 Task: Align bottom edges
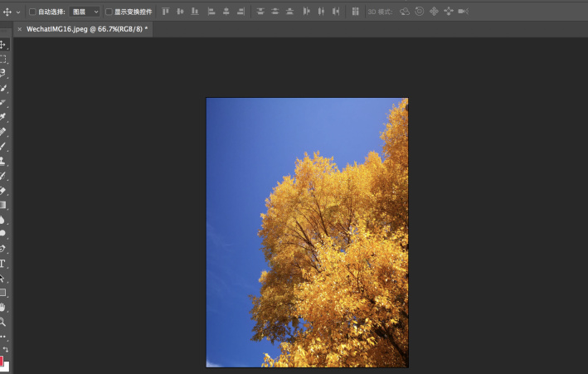coord(195,12)
